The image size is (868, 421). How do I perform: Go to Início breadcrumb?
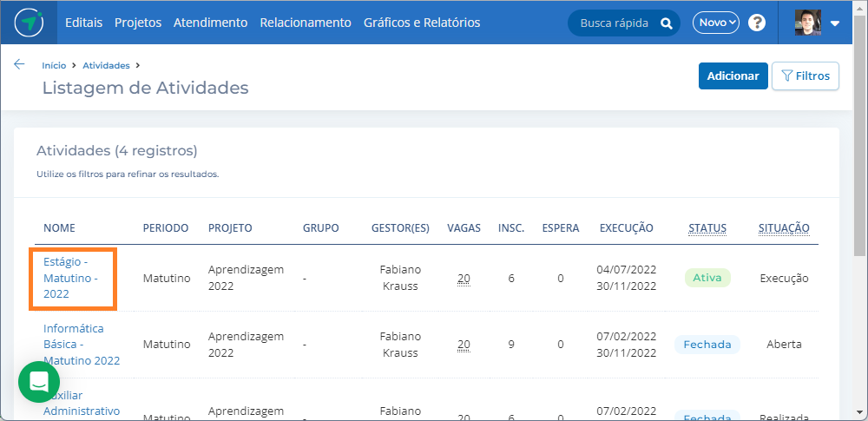54,65
